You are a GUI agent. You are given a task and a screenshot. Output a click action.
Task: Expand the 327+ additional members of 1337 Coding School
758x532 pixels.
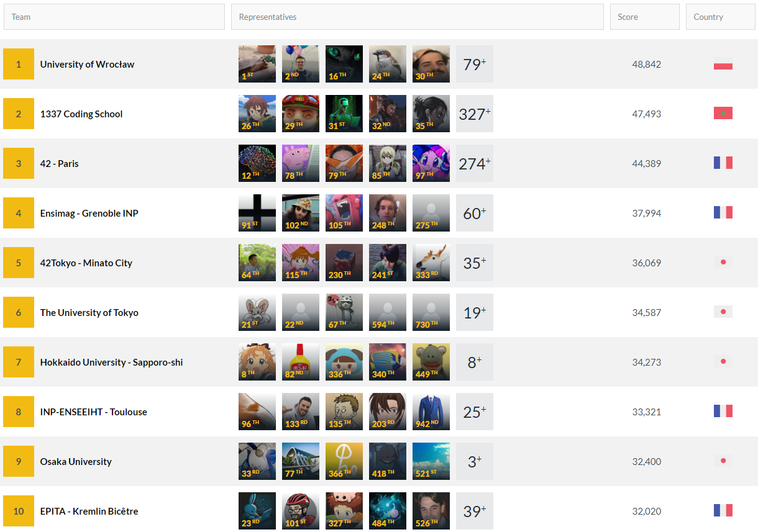point(475,114)
